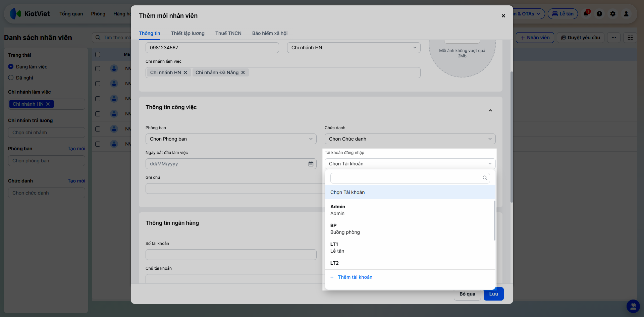The height and width of the screenshot is (317, 644).
Task: Select the LT2 account option
Action: pos(409,264)
